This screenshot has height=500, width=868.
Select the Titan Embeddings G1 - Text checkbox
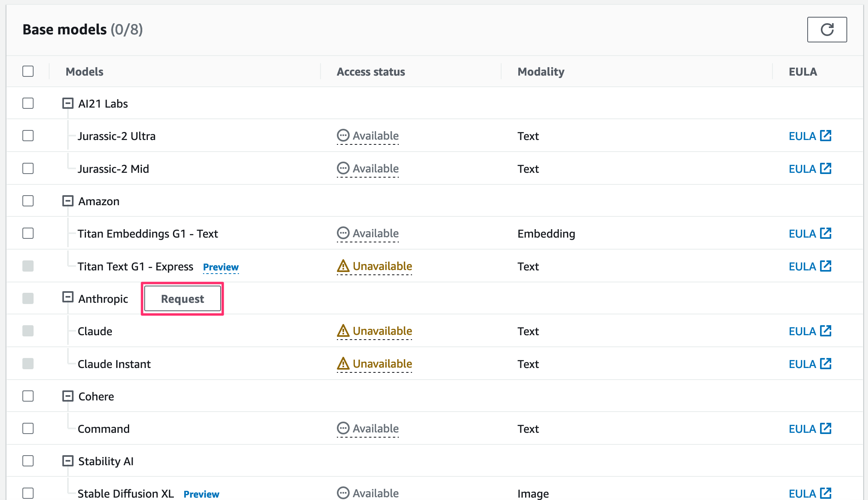28,233
